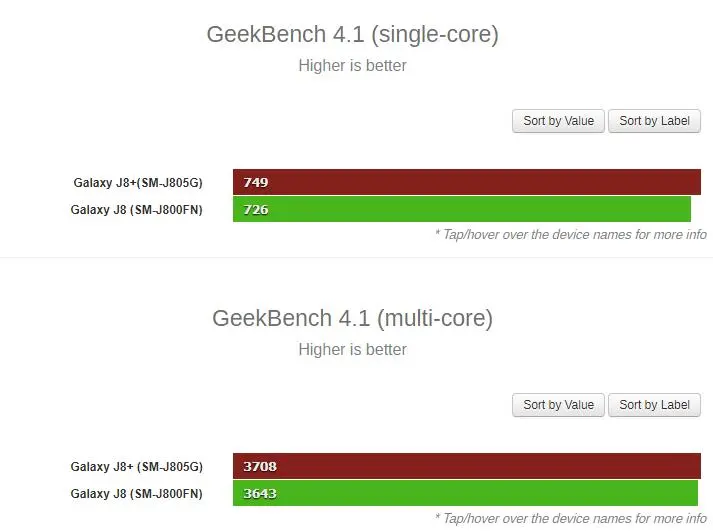Click the GeekBench 4.1 (single-core) heading
The width and height of the screenshot is (713, 532).
352,35
